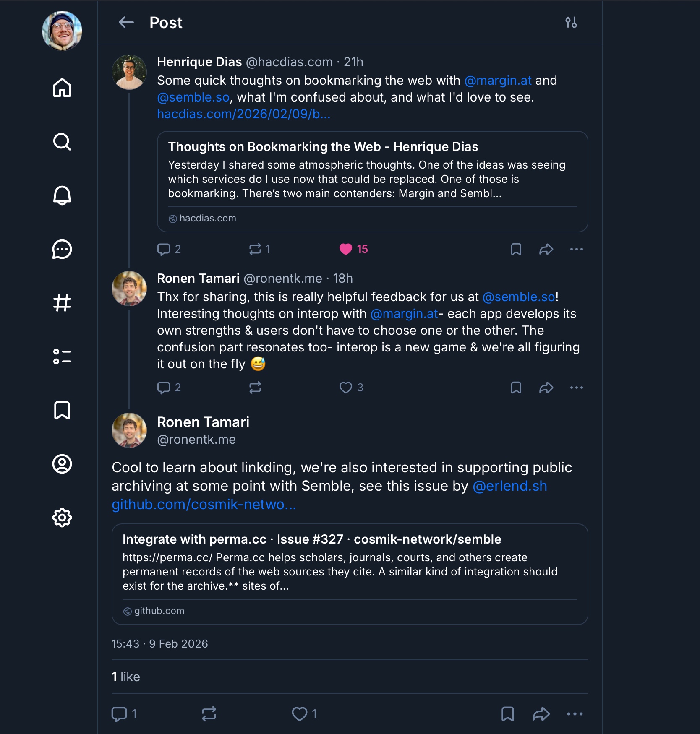Image resolution: width=700 pixels, height=734 pixels.
Task: Bookmark Henrique Dias's post
Action: click(x=516, y=249)
